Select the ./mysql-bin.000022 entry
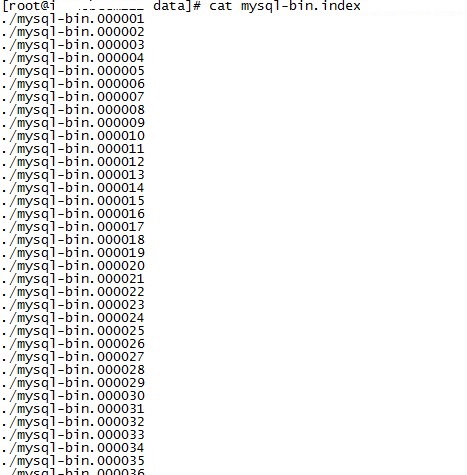 73,292
